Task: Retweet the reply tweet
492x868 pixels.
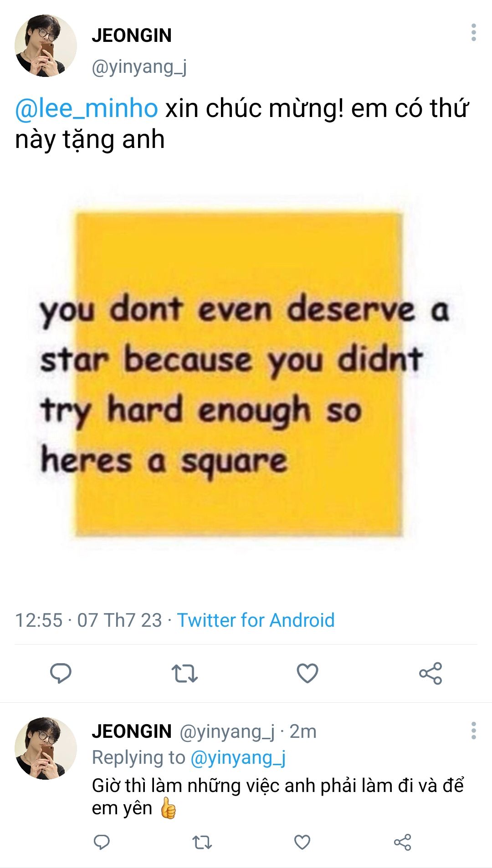Action: point(202,842)
